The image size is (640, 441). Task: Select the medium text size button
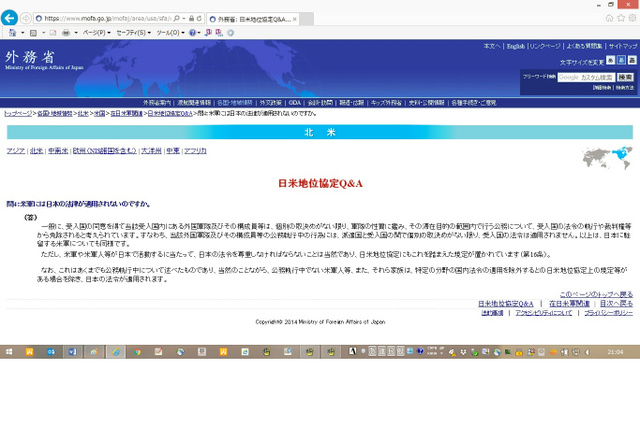click(x=620, y=61)
